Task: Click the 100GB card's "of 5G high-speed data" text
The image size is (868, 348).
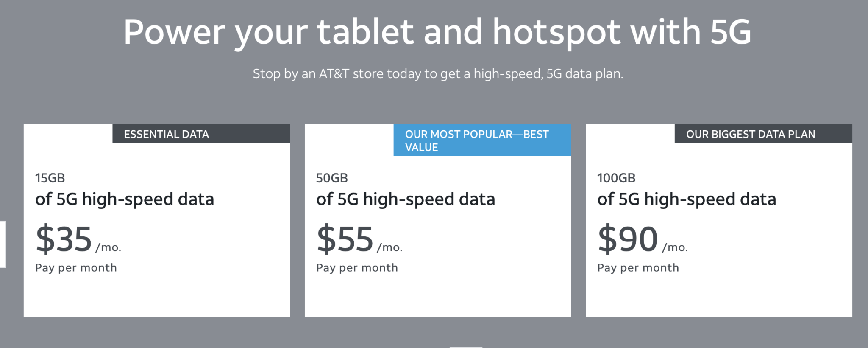Action: click(x=687, y=199)
